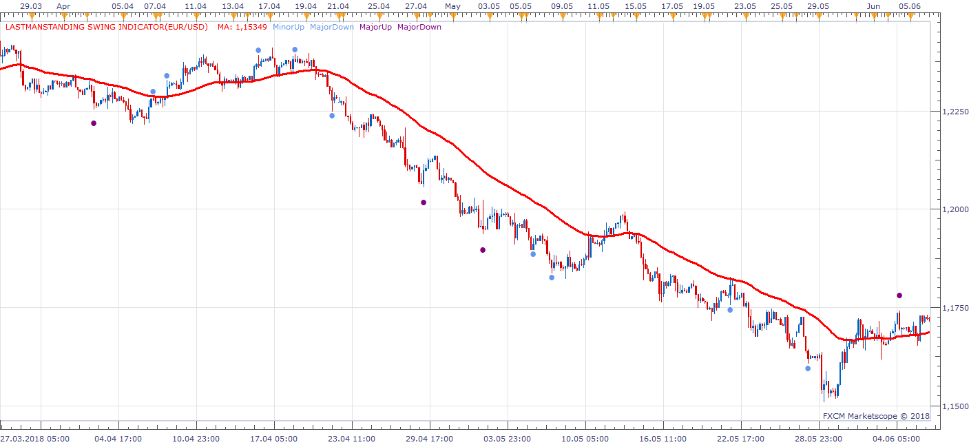The image size is (980, 447).
Task: Click the 29.03 date on top axis
Action: tap(30, 6)
